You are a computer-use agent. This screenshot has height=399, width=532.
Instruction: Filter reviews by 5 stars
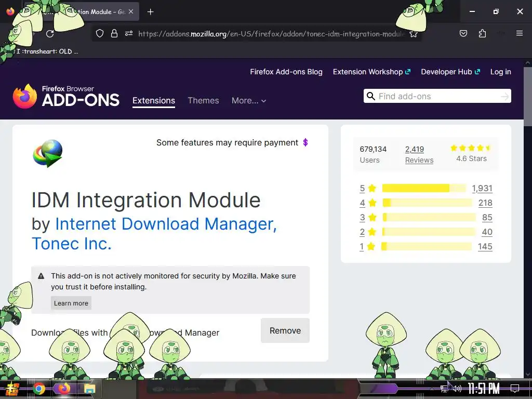[368, 188]
